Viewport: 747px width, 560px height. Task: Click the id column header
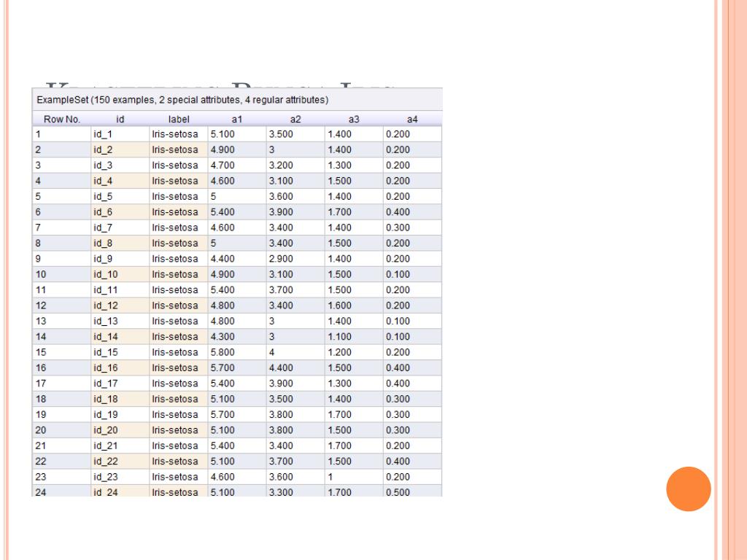pos(120,119)
